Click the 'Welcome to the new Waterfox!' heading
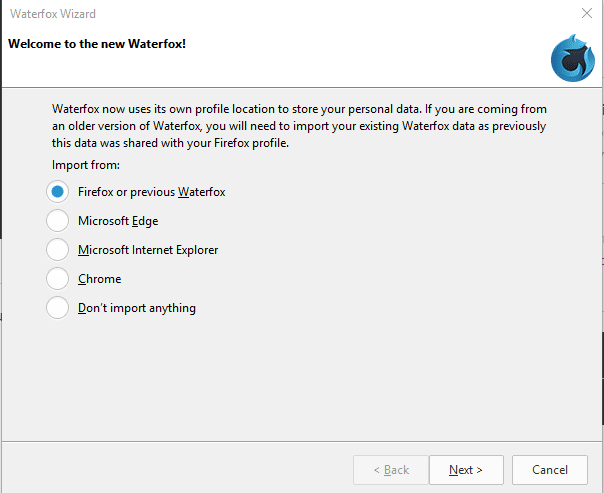Viewport: 604px width, 493px height. 97,44
